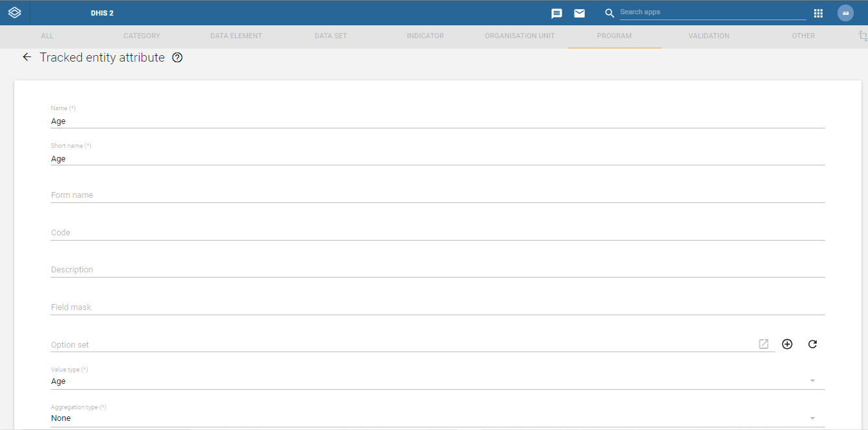
Task: Switch to the DATA SET tab
Action: coord(330,36)
